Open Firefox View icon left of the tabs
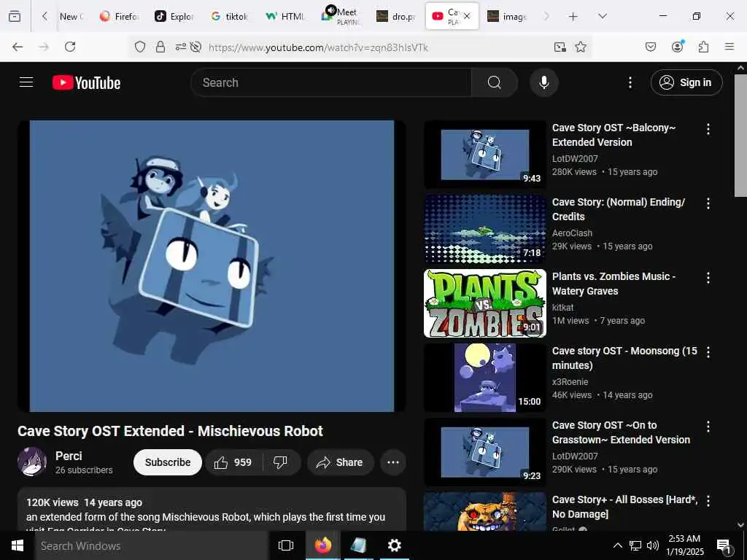Screen dimensions: 747x560 point(15,16)
